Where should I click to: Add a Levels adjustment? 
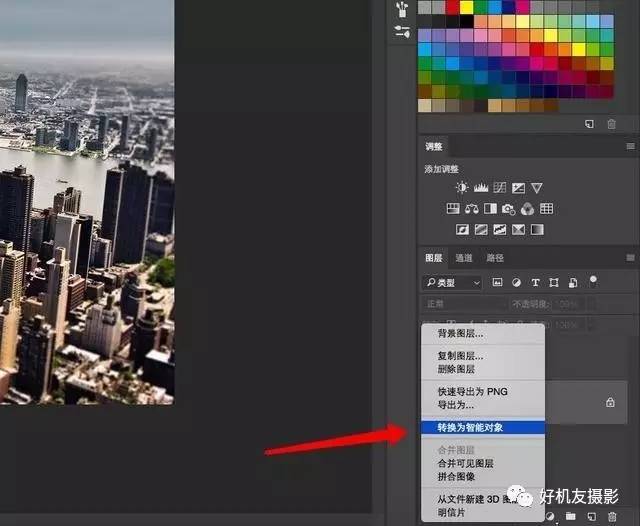(x=481, y=188)
